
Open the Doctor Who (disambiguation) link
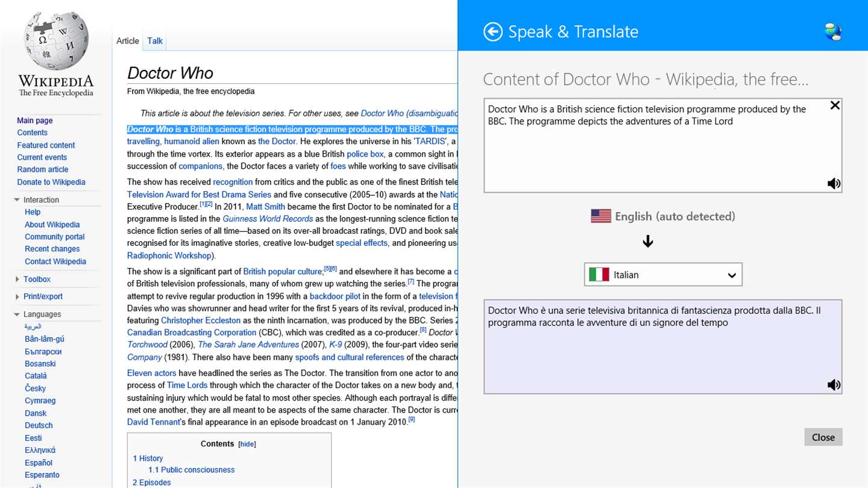point(409,113)
